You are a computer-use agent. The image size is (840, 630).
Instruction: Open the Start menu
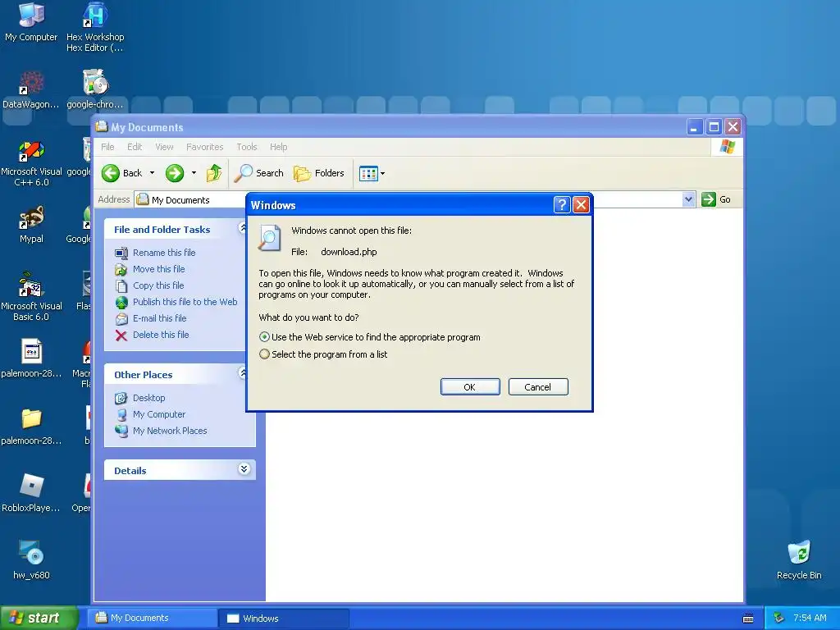click(x=39, y=618)
